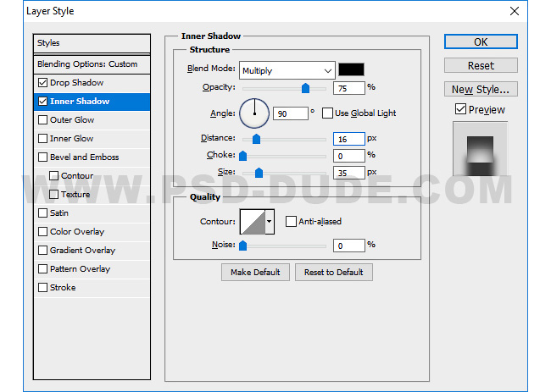Enable the Outer Glow checkbox
Screen dimensions: 551x392
(x=43, y=120)
